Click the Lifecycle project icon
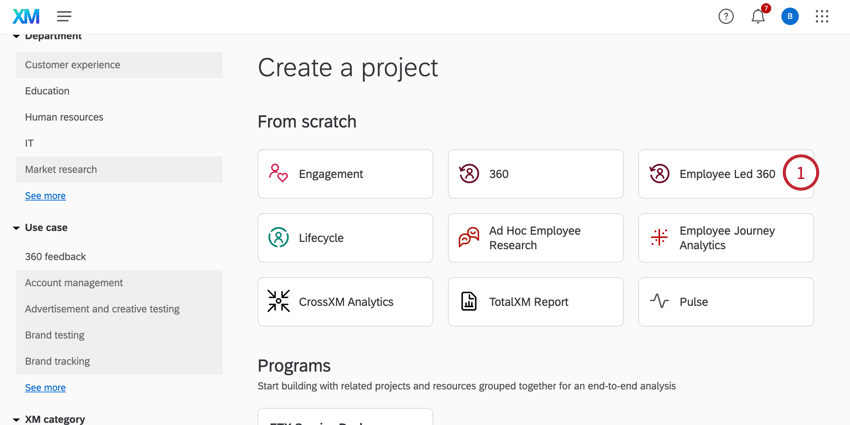 (278, 238)
